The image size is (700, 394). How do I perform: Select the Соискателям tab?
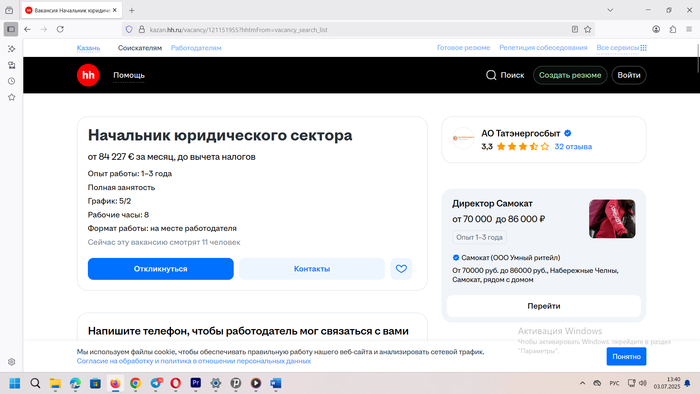point(140,48)
